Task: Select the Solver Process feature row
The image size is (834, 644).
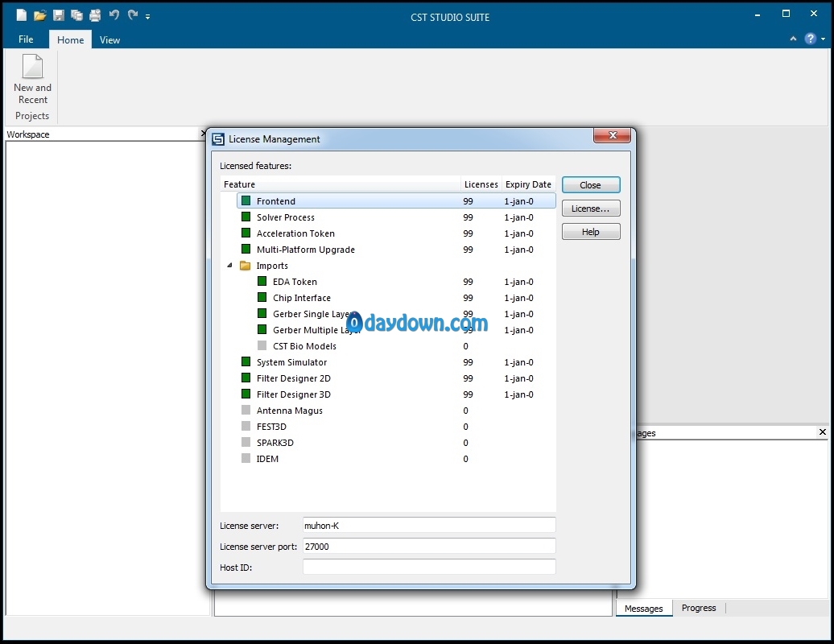Action: [x=396, y=217]
